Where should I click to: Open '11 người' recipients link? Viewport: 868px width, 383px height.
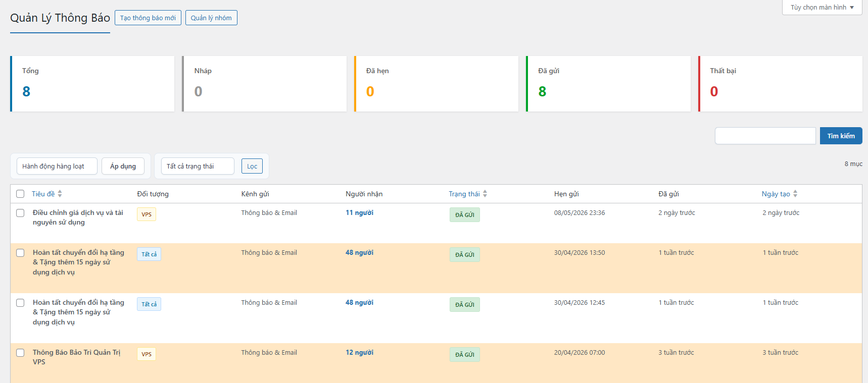pos(359,213)
